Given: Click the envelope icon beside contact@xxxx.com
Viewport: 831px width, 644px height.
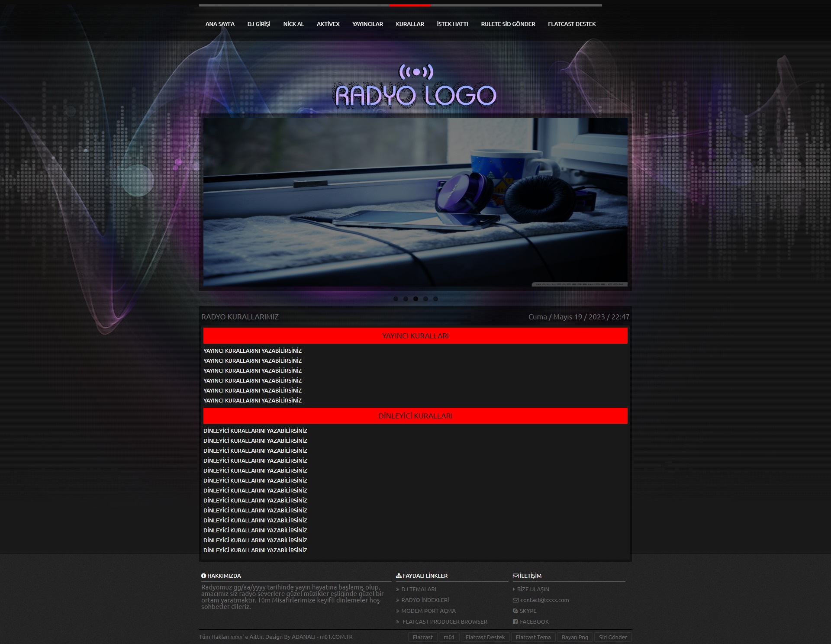Looking at the screenshot, I should tap(515, 600).
